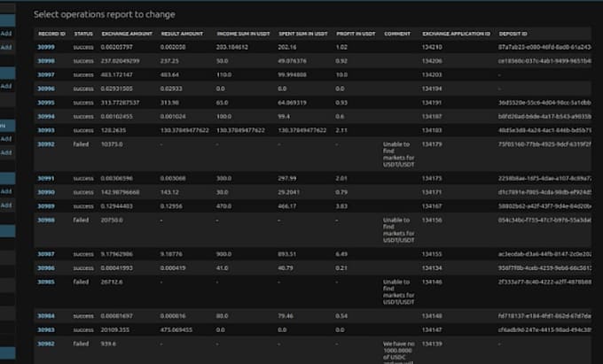Click the 'Select operations report to change' heading
Screen dimensions: 603x364
pos(105,14)
